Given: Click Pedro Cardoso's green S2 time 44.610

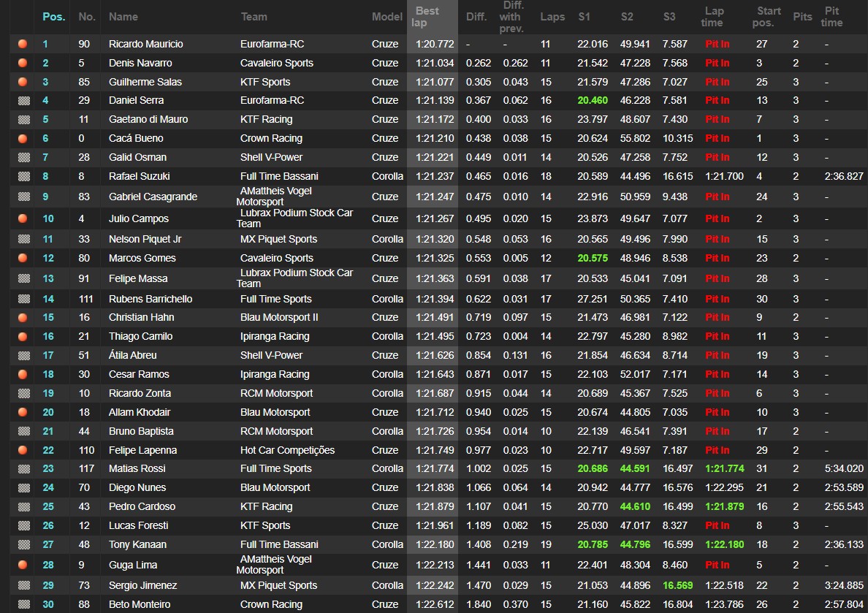Looking at the screenshot, I should pyautogui.click(x=635, y=506).
